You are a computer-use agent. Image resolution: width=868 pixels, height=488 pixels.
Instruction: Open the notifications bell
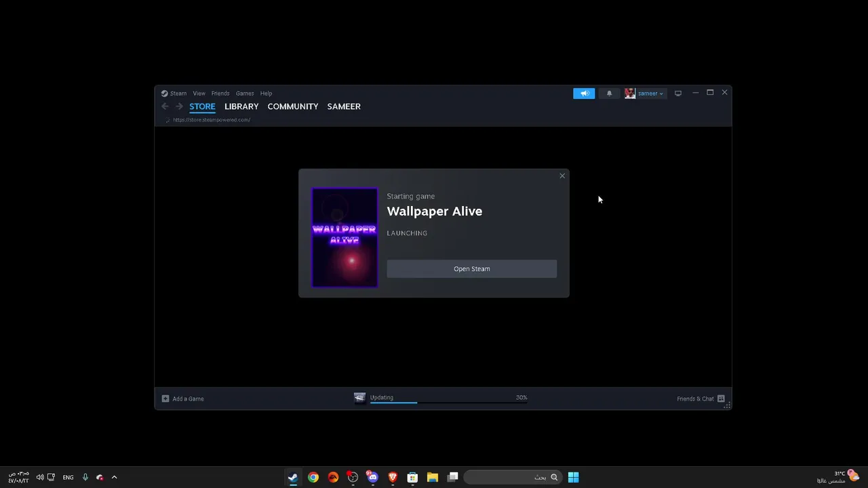609,94
